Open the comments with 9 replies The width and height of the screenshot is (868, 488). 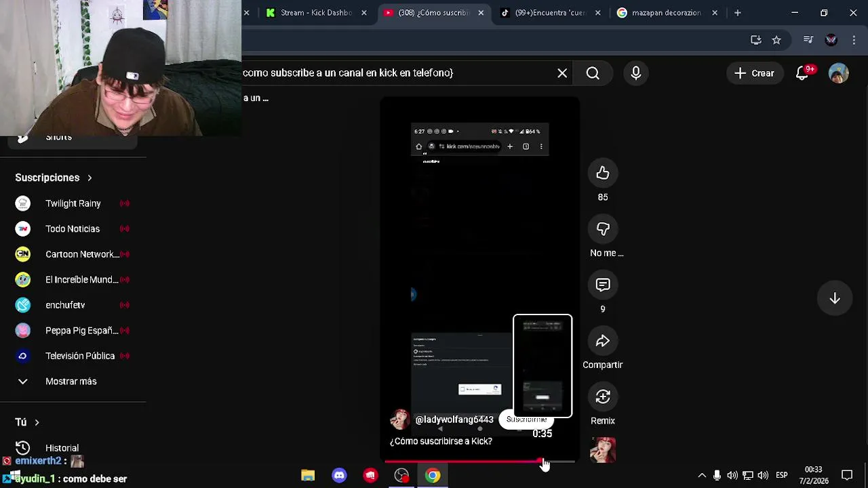pos(603,285)
